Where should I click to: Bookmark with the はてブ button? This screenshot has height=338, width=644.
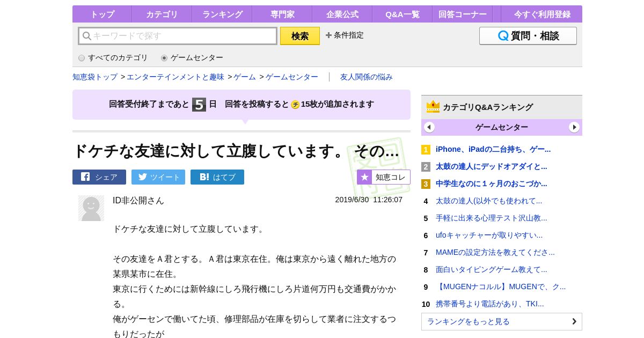click(x=217, y=177)
